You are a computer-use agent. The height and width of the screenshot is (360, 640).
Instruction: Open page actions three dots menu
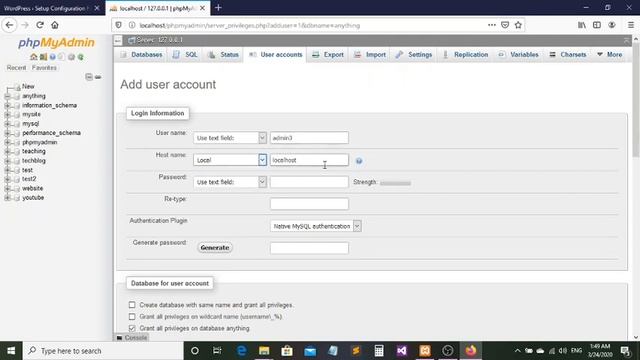coord(492,25)
